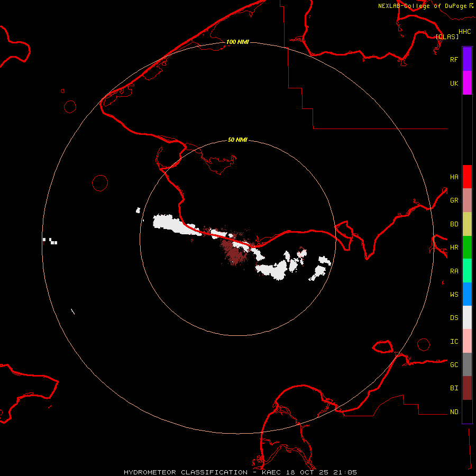Screen dimensions: 476x476
Task: Click the WS legend label
Action: pyautogui.click(x=454, y=294)
